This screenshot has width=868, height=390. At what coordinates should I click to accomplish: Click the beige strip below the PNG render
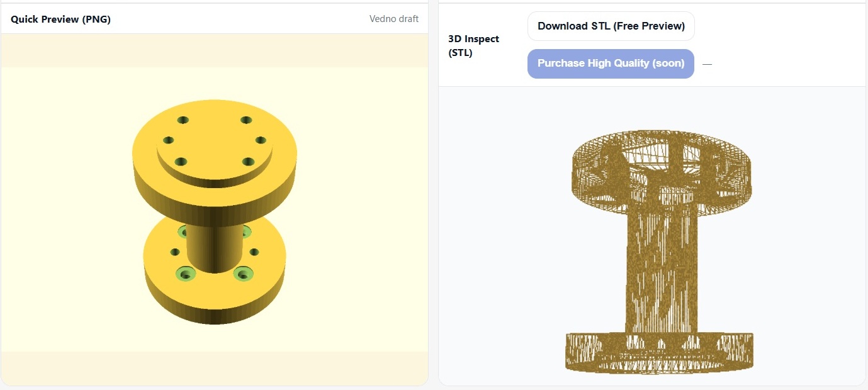pyautogui.click(x=214, y=368)
